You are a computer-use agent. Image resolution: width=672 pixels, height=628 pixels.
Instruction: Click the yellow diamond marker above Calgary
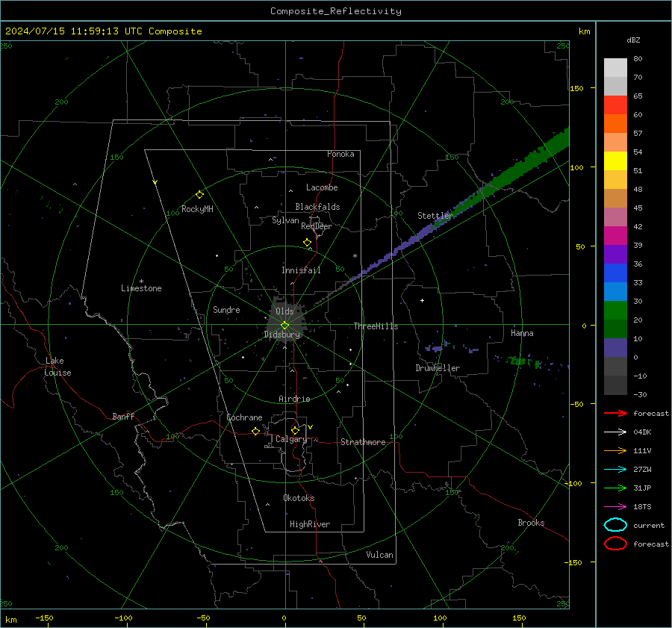click(x=295, y=430)
